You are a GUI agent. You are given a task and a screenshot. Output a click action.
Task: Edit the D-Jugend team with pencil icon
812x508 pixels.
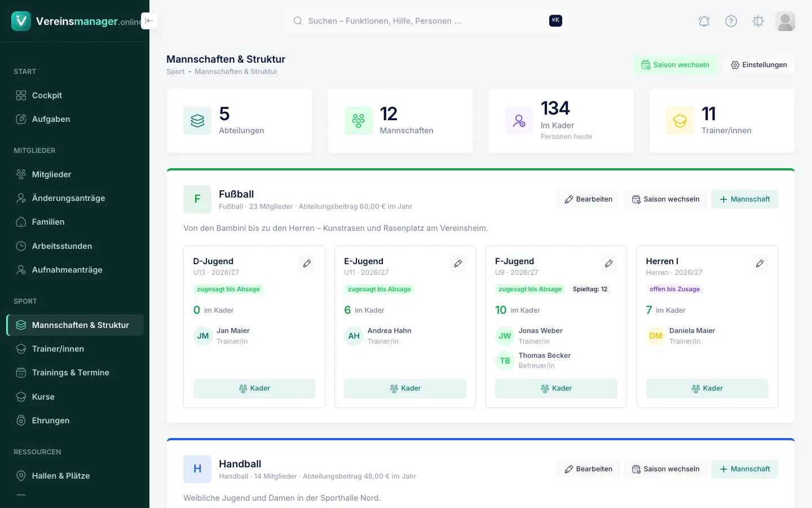pos(307,264)
